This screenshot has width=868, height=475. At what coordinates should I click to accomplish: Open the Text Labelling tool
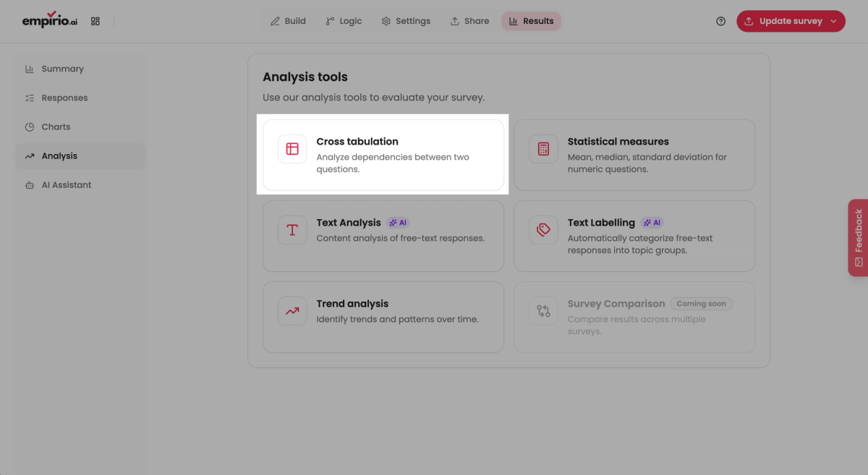(634, 236)
